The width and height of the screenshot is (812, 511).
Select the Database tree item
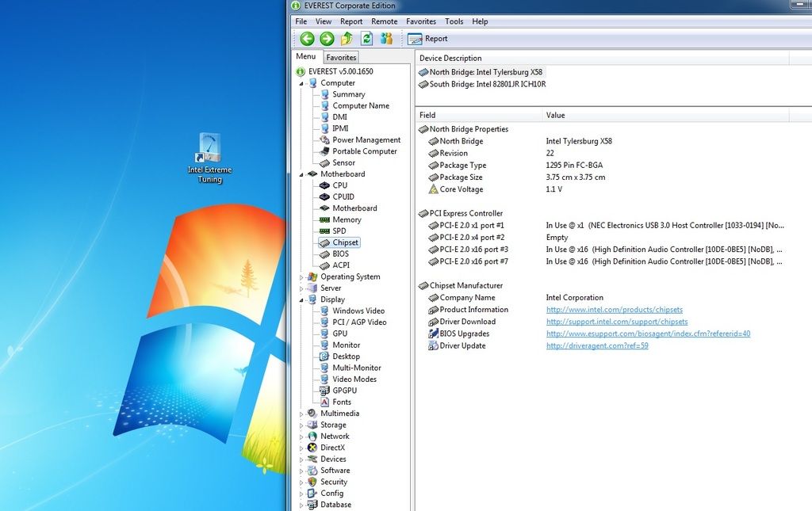(x=335, y=505)
